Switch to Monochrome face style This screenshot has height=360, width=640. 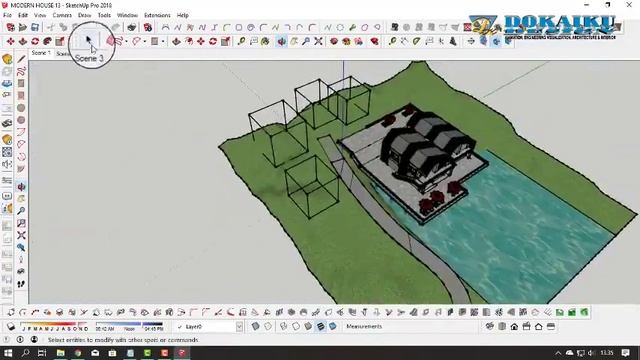333,327
